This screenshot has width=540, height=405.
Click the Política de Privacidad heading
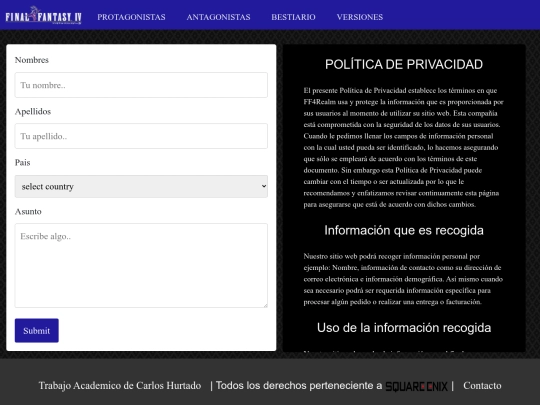pyautogui.click(x=404, y=64)
